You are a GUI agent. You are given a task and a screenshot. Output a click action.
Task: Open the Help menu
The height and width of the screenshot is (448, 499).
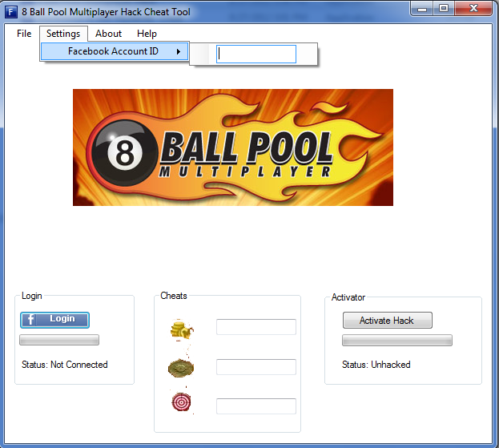(x=147, y=34)
